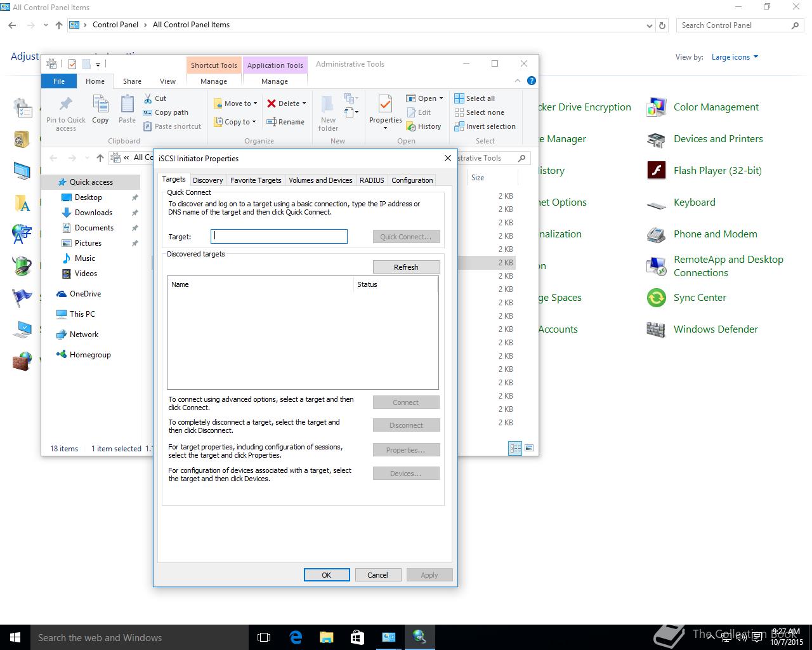The width and height of the screenshot is (812, 650).
Task: Click the History icon in Open group
Action: pos(412,127)
